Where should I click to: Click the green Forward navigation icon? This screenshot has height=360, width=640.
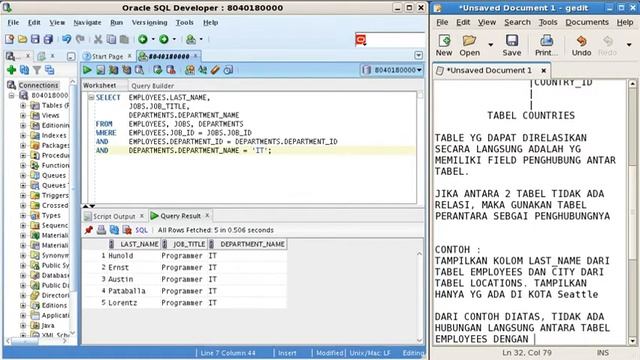coord(164,39)
